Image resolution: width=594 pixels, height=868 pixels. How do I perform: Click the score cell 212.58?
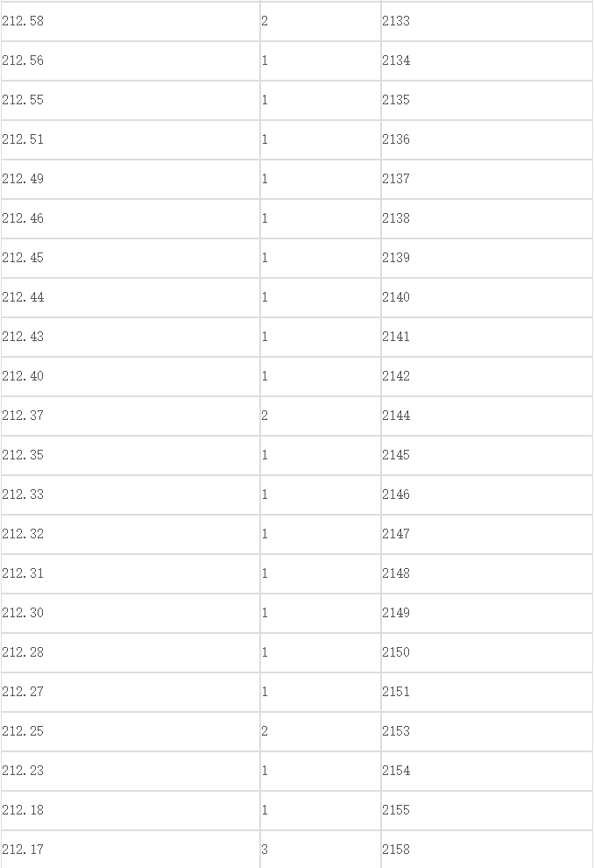tap(131, 21)
